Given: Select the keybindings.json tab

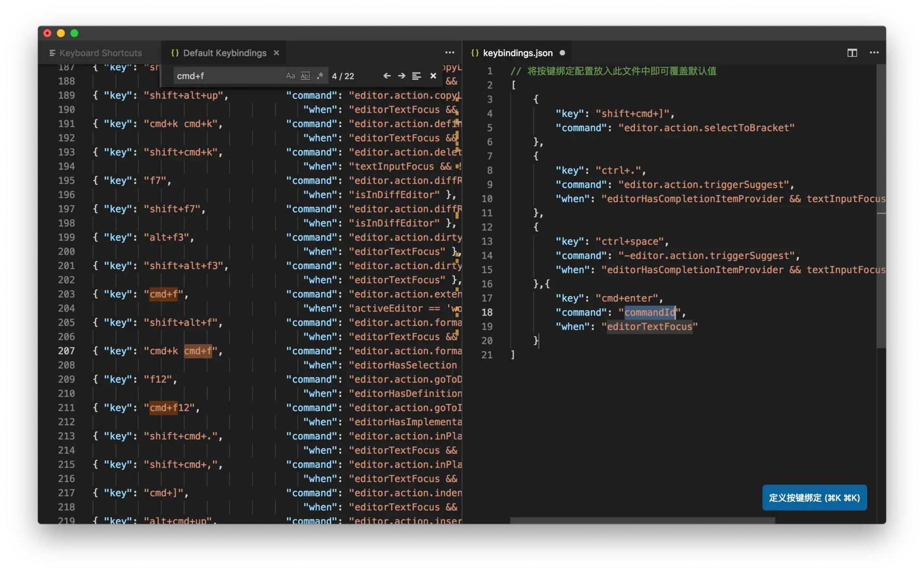Looking at the screenshot, I should click(517, 53).
